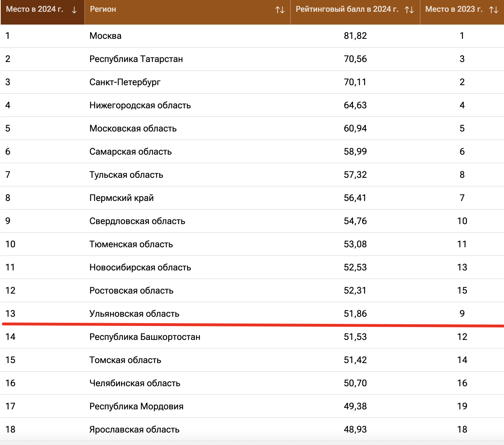Sort table by 'Регион' column header text

click(103, 9)
